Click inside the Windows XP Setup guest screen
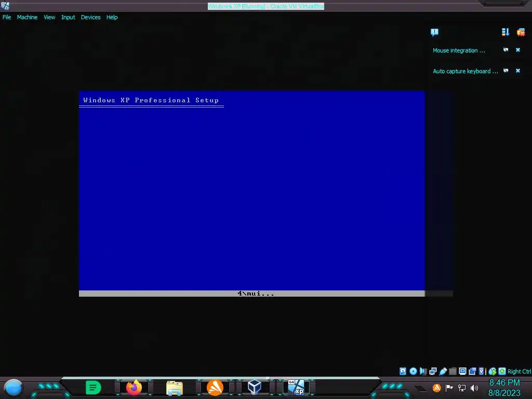Image resolution: width=532 pixels, height=399 pixels. click(x=252, y=194)
